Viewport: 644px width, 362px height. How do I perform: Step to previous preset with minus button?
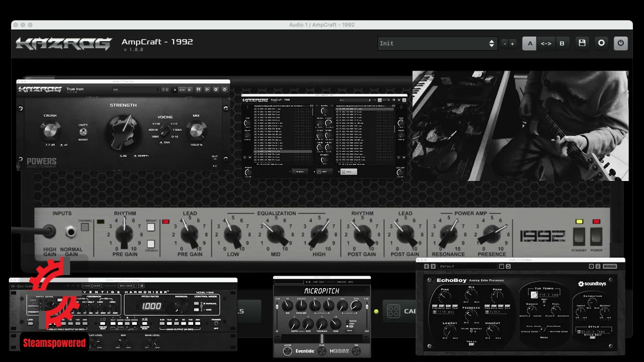pos(505,44)
